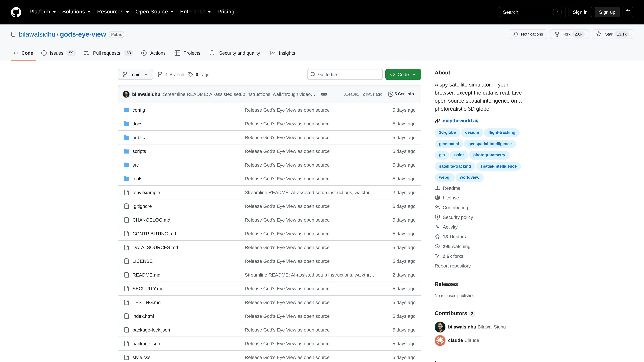Open the gods-eye-view repository name link
The height and width of the screenshot is (362, 644).
click(x=83, y=35)
